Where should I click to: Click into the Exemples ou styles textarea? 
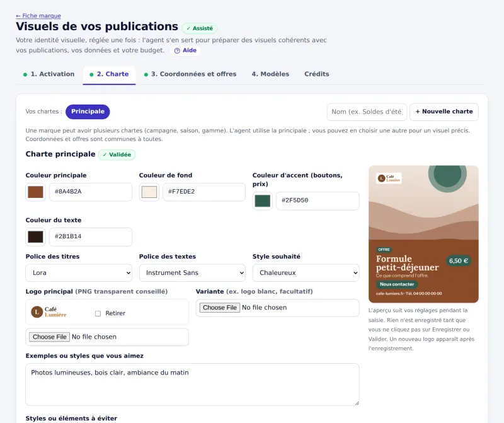click(192, 385)
